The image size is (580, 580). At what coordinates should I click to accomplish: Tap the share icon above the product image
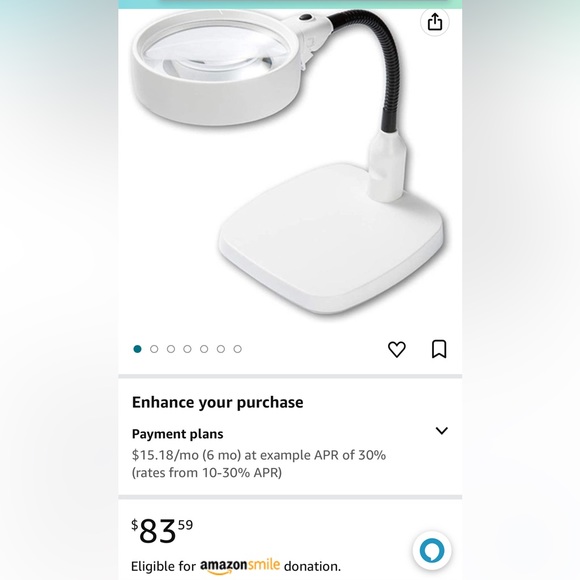coord(435,22)
